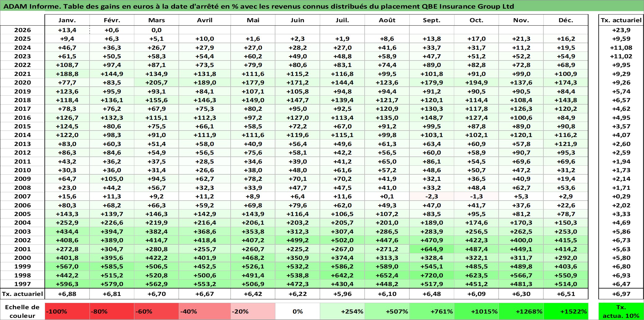Screen dimensions: 644x320
Task: Click the ADAM Informe title banner
Action: point(322,6)
